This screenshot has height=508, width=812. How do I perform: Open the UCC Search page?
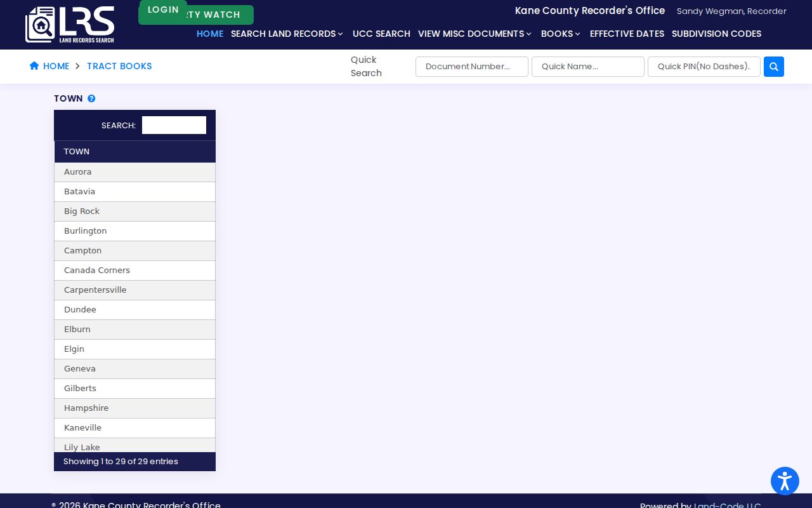(381, 34)
